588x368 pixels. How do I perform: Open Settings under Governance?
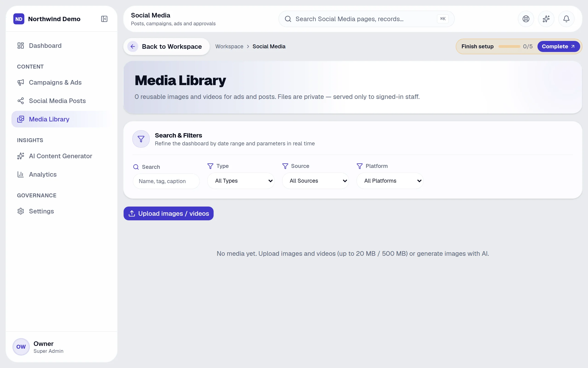point(62,211)
